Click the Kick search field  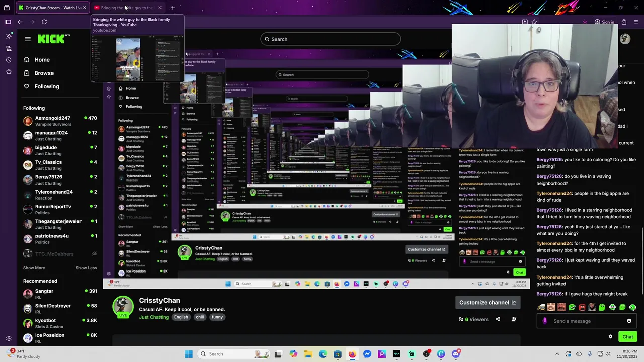pyautogui.click(x=331, y=39)
